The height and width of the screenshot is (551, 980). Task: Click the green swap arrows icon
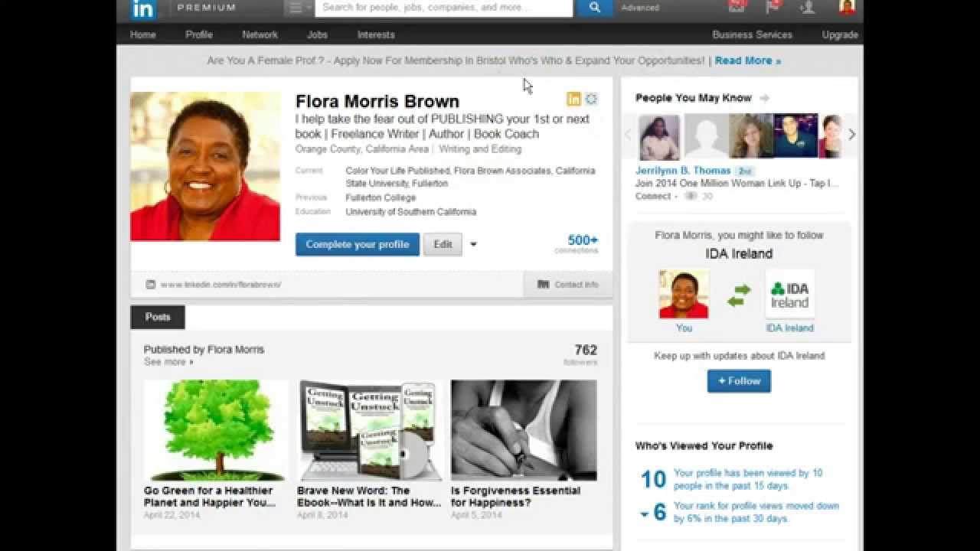tap(739, 295)
